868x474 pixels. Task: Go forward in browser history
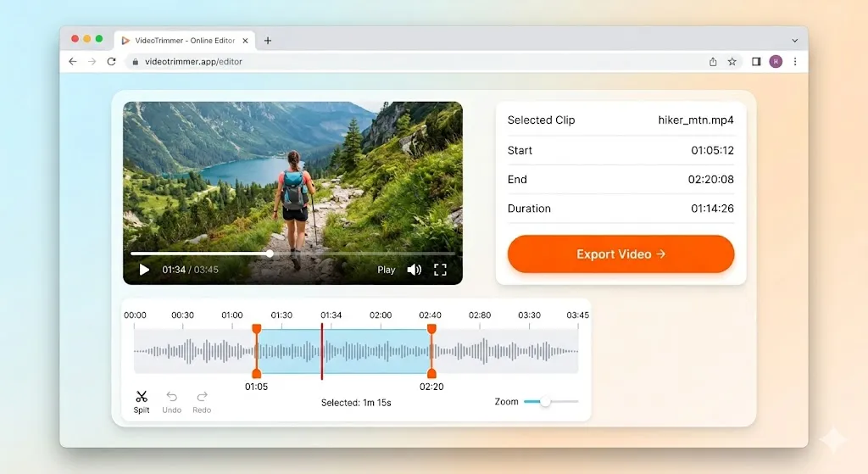point(92,61)
